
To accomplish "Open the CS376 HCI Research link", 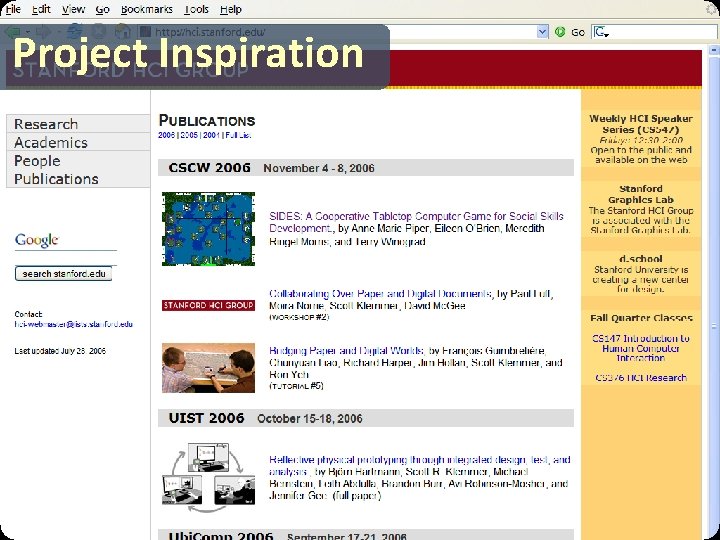I will pyautogui.click(x=641, y=377).
